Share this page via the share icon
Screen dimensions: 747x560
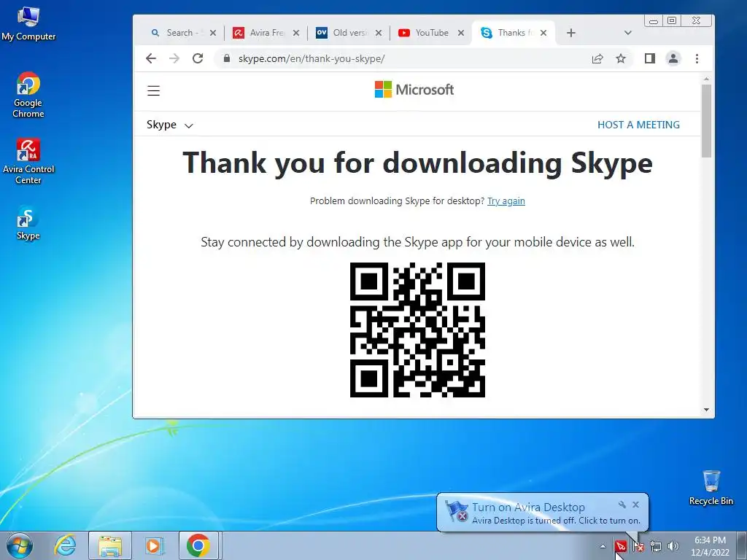[597, 58]
